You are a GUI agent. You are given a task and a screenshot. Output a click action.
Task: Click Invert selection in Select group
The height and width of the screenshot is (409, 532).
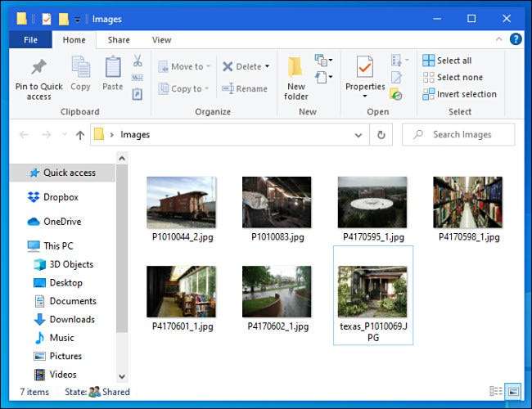pos(458,94)
